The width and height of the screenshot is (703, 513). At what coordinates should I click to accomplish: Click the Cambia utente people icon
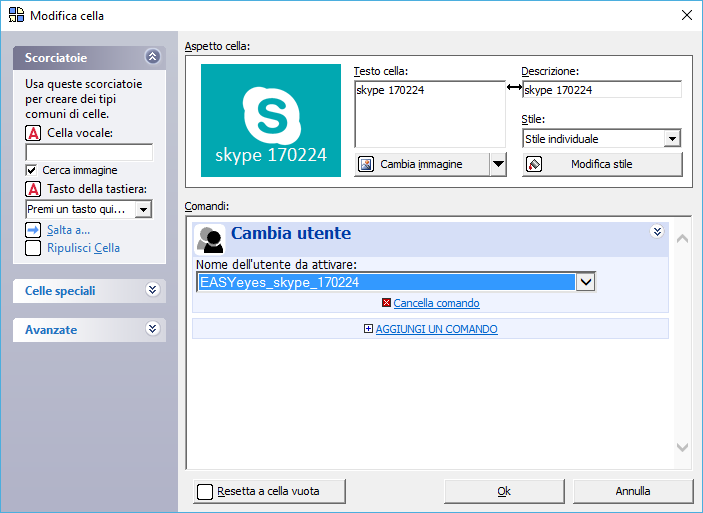click(x=210, y=239)
